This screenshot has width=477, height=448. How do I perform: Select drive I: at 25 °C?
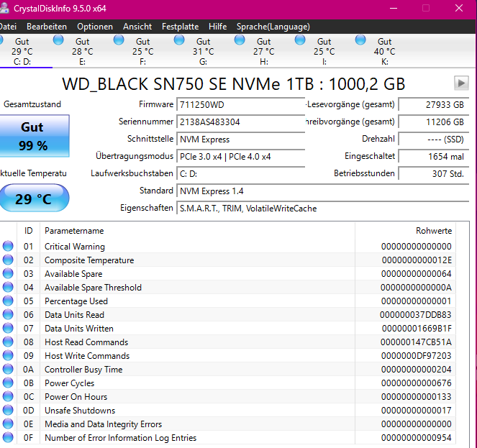(324, 51)
